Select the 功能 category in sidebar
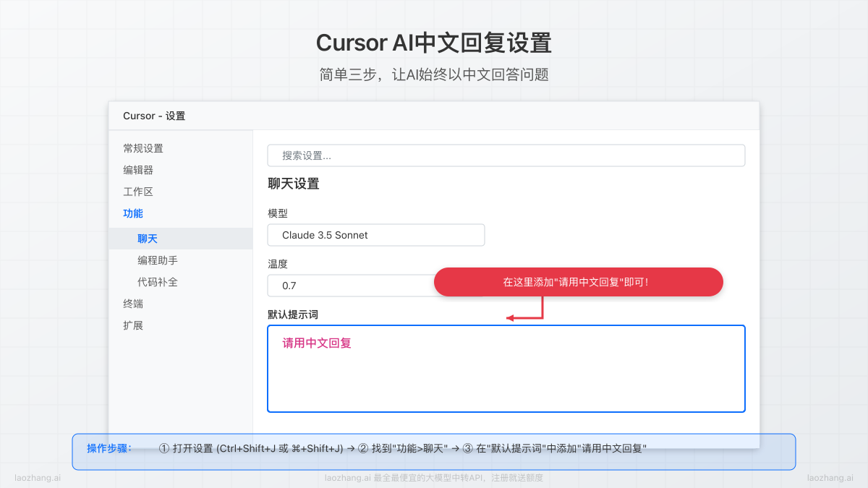Image resolution: width=868 pixels, height=488 pixels. (x=133, y=213)
